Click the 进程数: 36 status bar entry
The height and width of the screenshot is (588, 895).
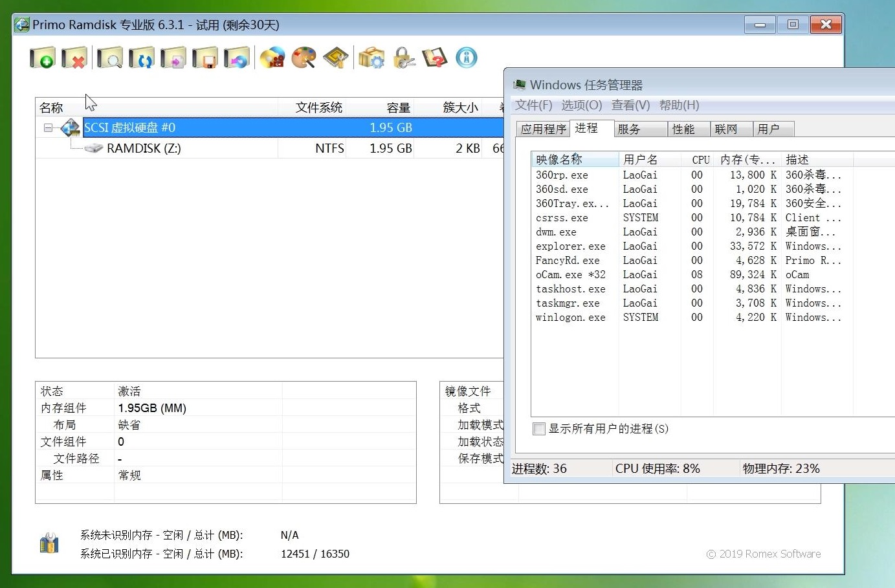pos(539,468)
